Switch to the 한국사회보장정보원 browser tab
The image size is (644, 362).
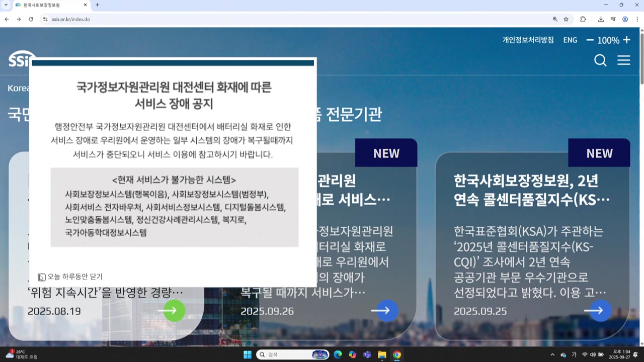pyautogui.click(x=45, y=5)
